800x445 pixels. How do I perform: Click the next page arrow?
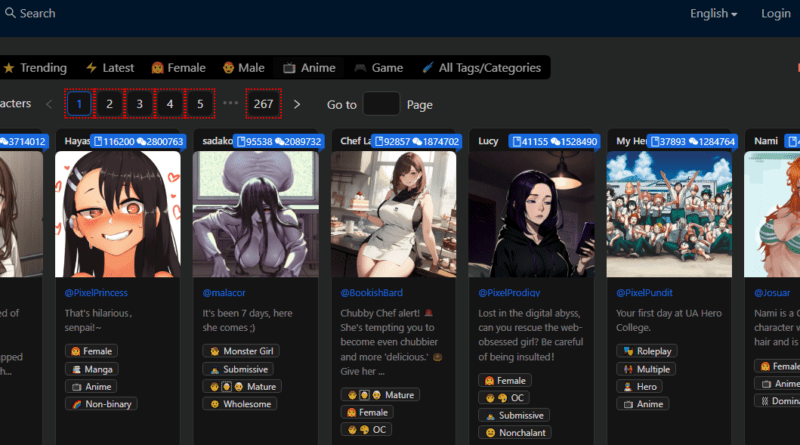297,105
